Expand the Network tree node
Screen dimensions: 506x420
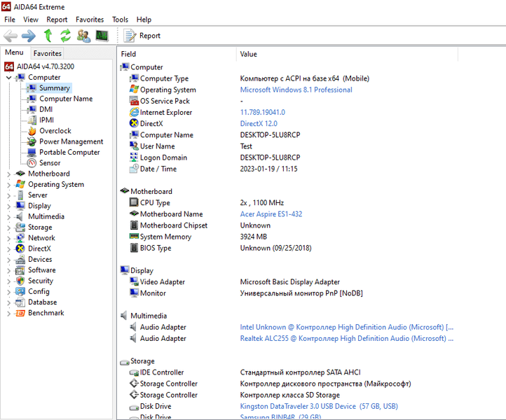8,238
